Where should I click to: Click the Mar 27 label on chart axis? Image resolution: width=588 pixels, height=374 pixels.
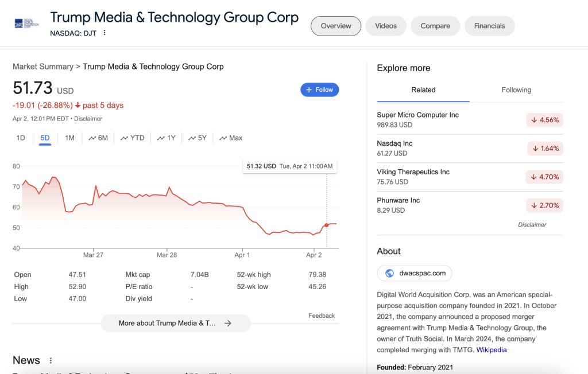[94, 255]
